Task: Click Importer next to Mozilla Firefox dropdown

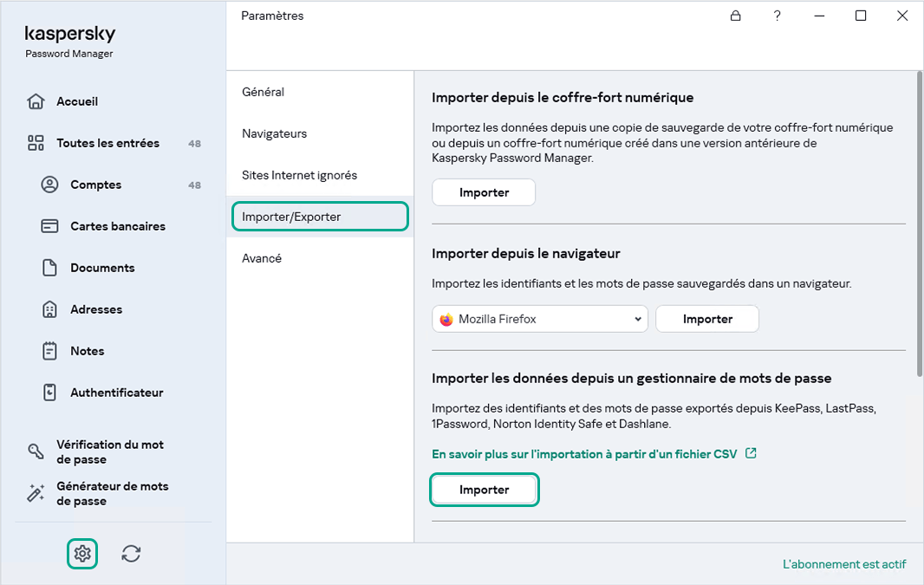Action: (x=707, y=319)
